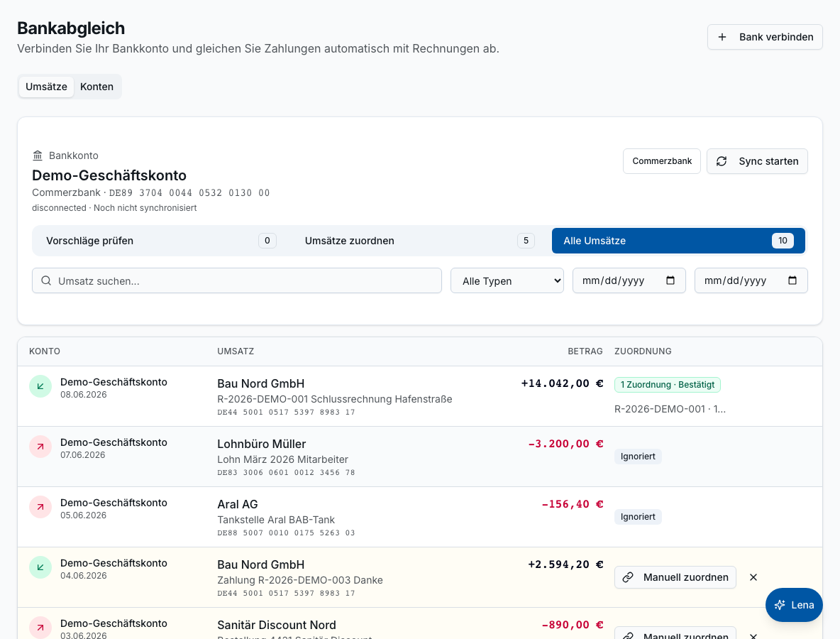Open the calendar picker of the first date field
The width and height of the screenshot is (840, 639).
[x=670, y=280]
